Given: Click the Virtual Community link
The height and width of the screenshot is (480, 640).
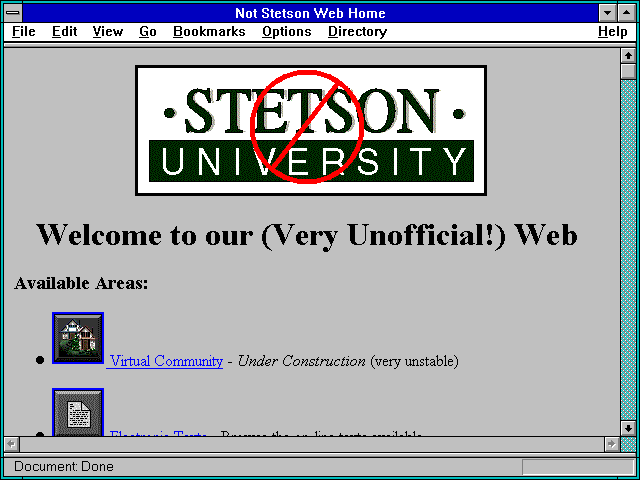Looking at the screenshot, I should [166, 361].
